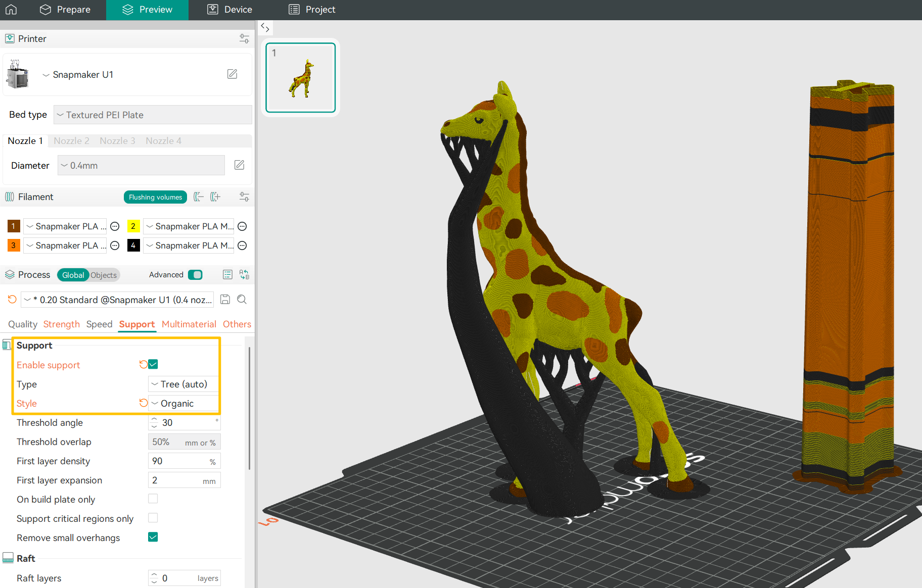Switch process scope to Objects
The width and height of the screenshot is (922, 588).
[x=104, y=275]
